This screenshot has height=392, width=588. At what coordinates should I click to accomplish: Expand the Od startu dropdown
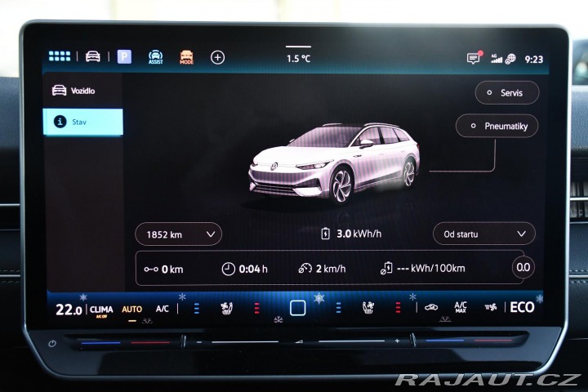[483, 234]
